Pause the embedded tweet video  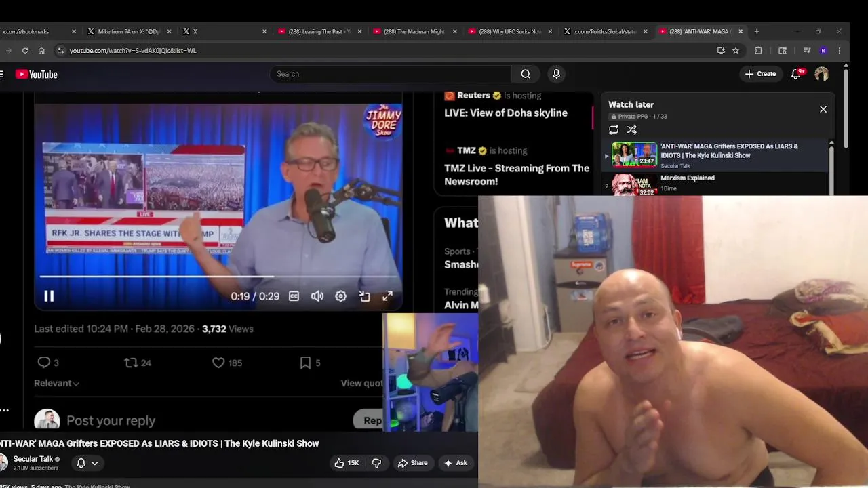pos(49,296)
